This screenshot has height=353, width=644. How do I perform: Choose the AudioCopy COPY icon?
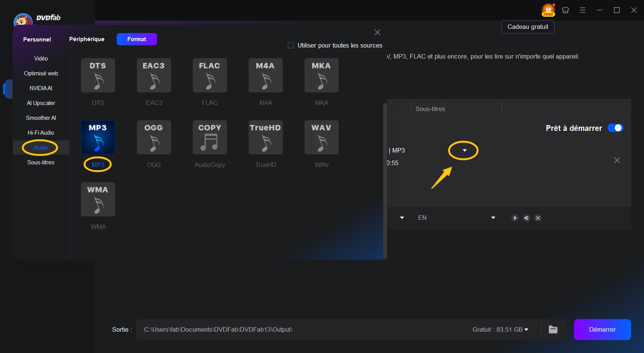pyautogui.click(x=210, y=137)
